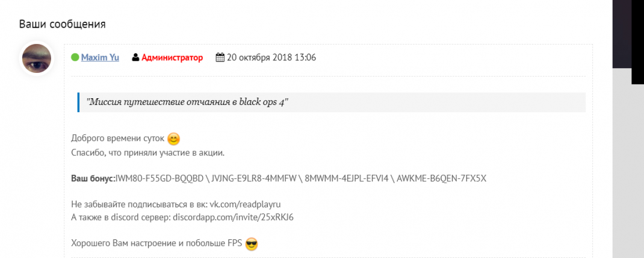
Task: Click the bonus key 8MWMM-4EJPL-EFVI4
Action: click(x=347, y=179)
